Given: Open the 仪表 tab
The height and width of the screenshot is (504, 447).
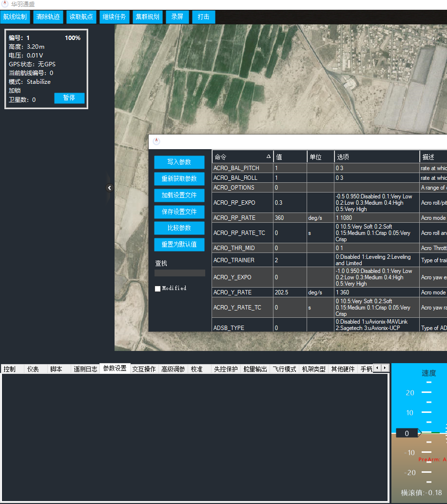Looking at the screenshot, I should coord(36,369).
